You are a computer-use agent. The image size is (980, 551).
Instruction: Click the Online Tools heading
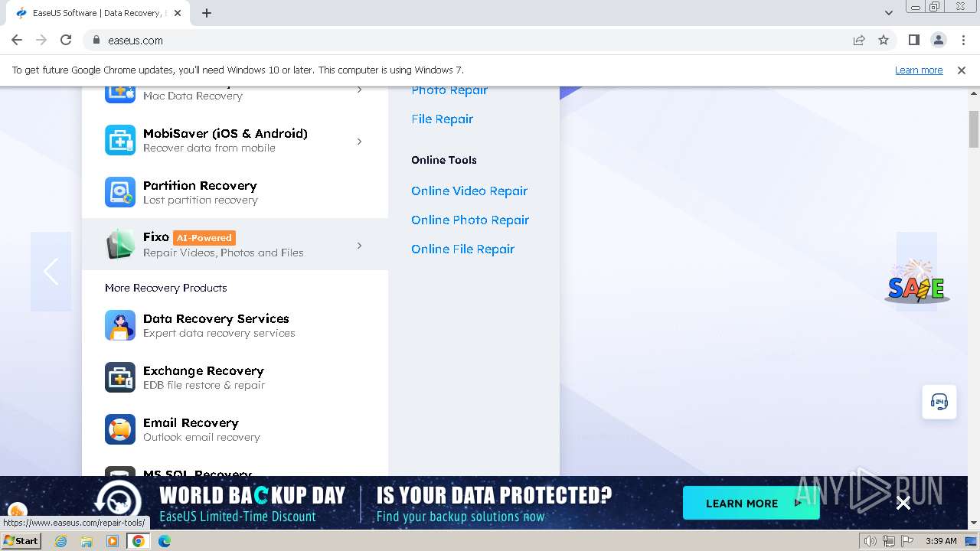(444, 160)
